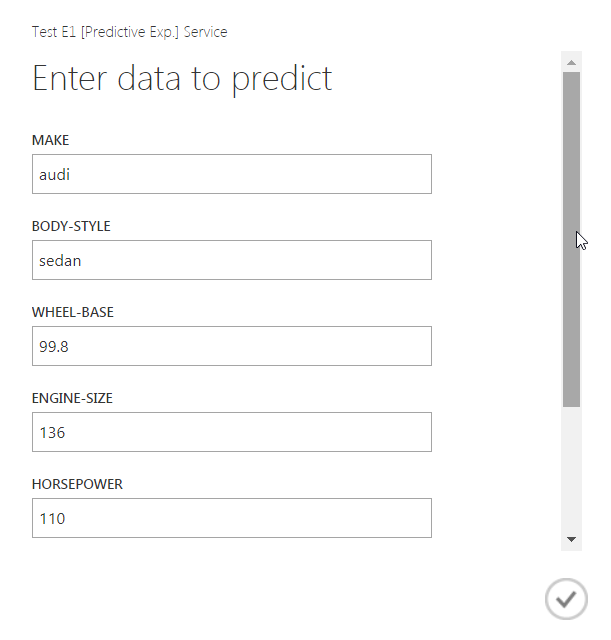Click the WHEEL-BASE label

[x=73, y=312]
